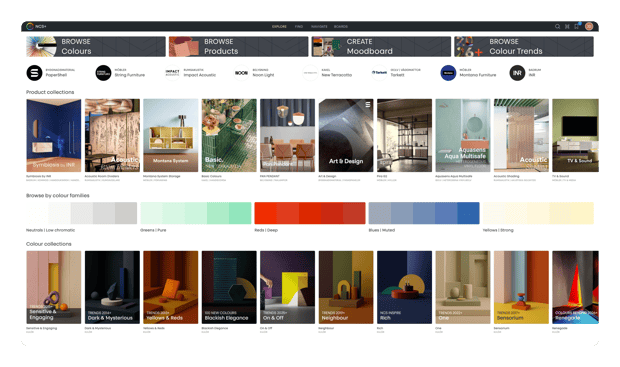Switch to the Find tab
Image resolution: width=620 pixels, height=367 pixels.
point(299,26)
